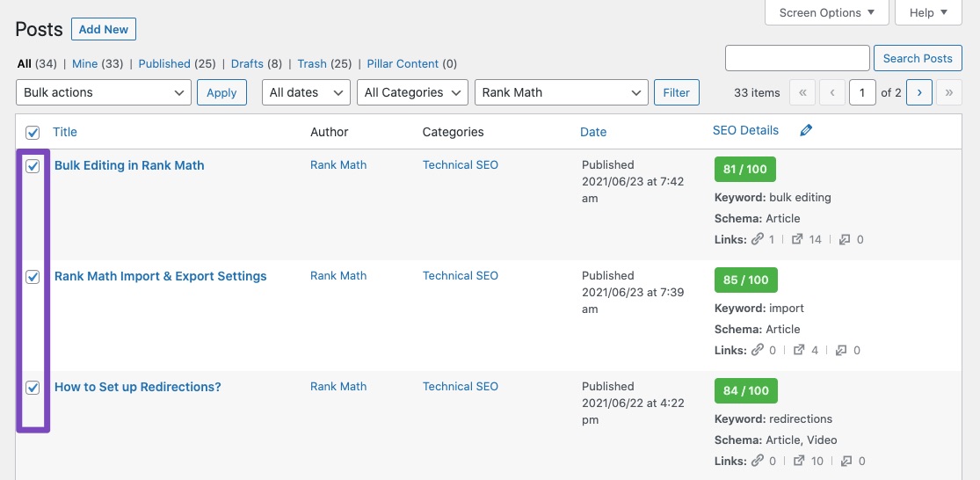Click the Author column header
The image size is (980, 480).
[330, 132]
